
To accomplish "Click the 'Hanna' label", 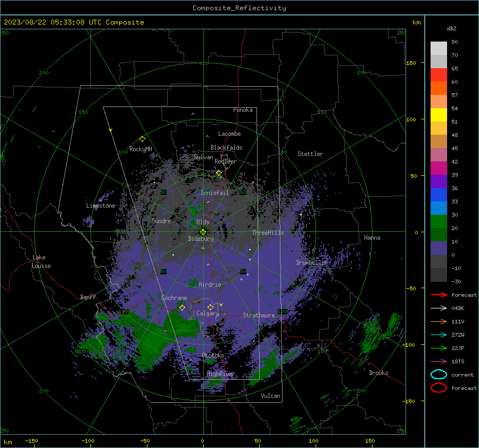I will point(372,238).
